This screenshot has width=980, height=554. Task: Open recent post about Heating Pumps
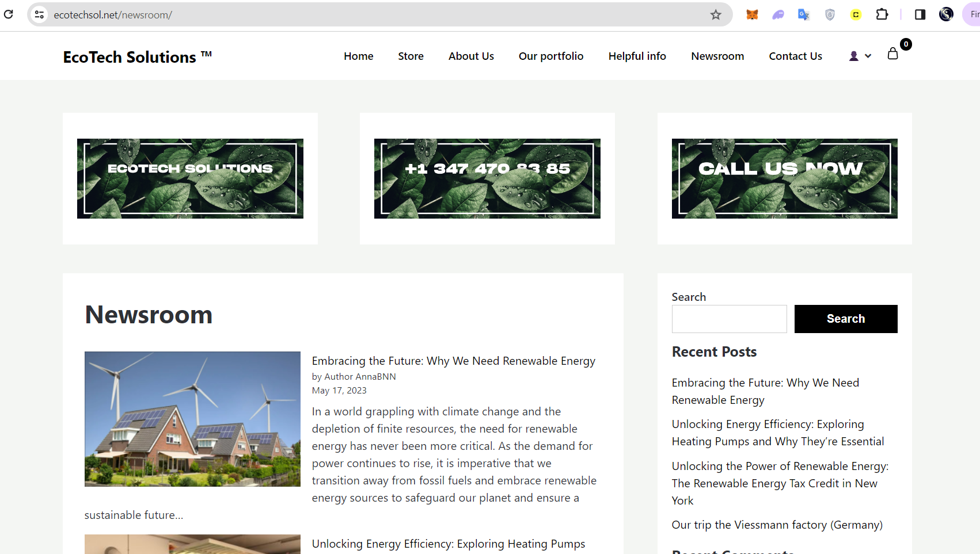(x=778, y=433)
